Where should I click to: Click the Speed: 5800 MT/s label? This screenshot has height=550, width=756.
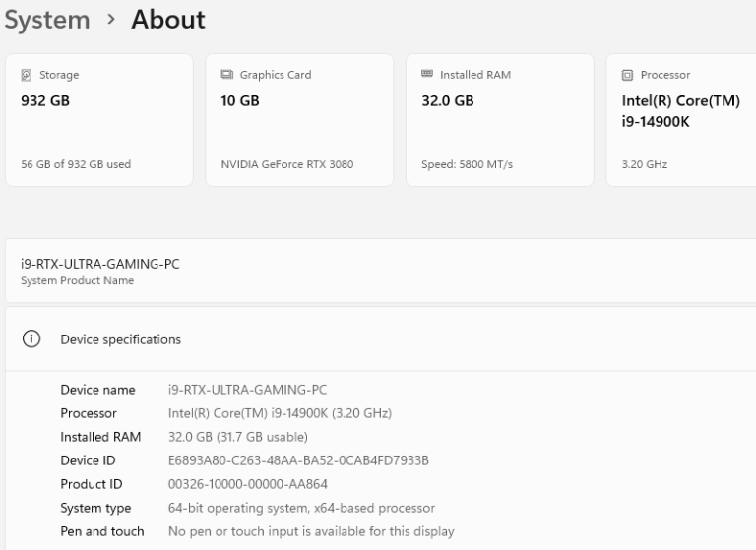[467, 164]
